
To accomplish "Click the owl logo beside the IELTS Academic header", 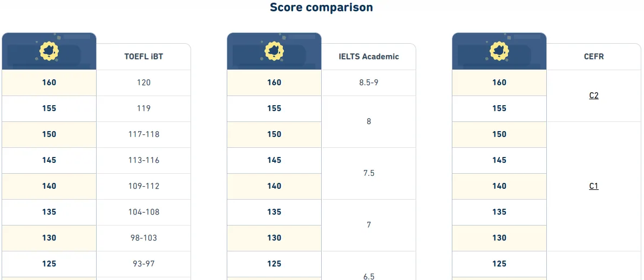I will pos(274,51).
